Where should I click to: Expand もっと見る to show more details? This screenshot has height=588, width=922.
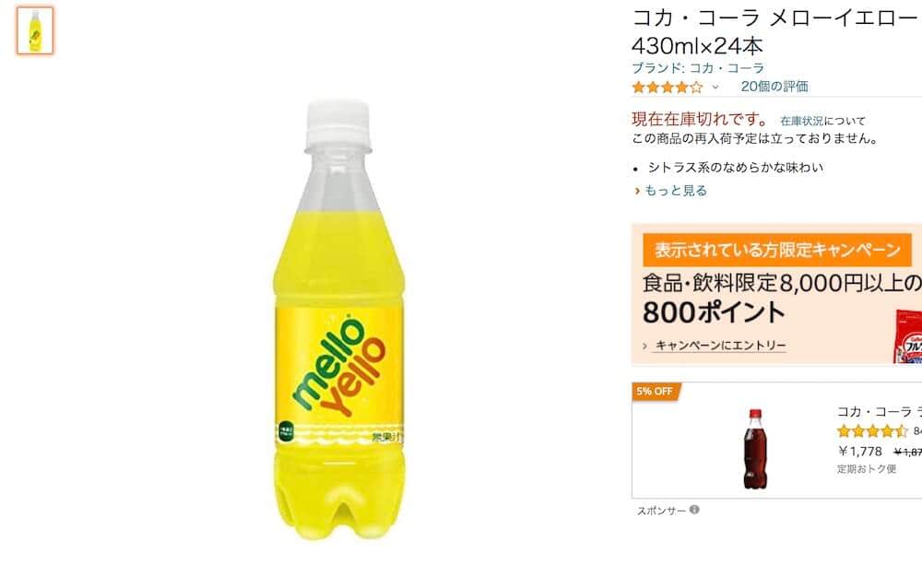coord(676,191)
